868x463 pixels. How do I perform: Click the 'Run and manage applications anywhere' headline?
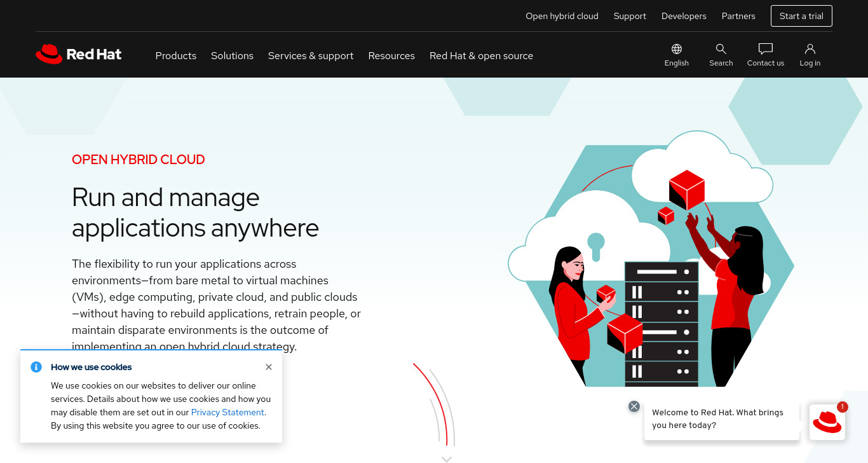pos(195,212)
